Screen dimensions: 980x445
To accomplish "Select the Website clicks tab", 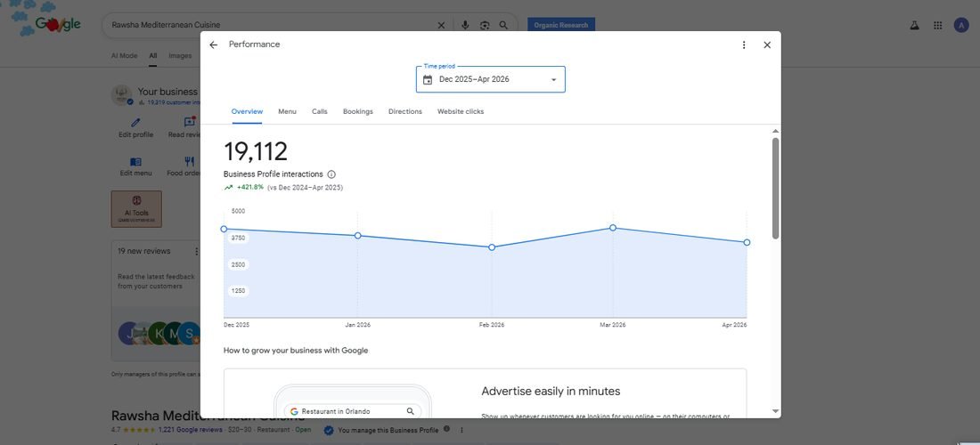I will pyautogui.click(x=460, y=112).
